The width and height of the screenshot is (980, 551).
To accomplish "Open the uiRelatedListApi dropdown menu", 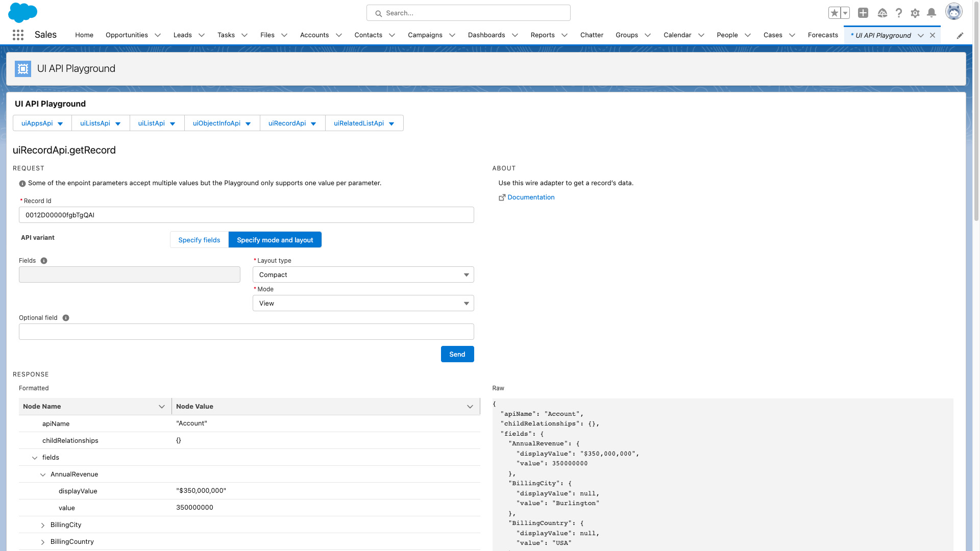I will coord(364,123).
